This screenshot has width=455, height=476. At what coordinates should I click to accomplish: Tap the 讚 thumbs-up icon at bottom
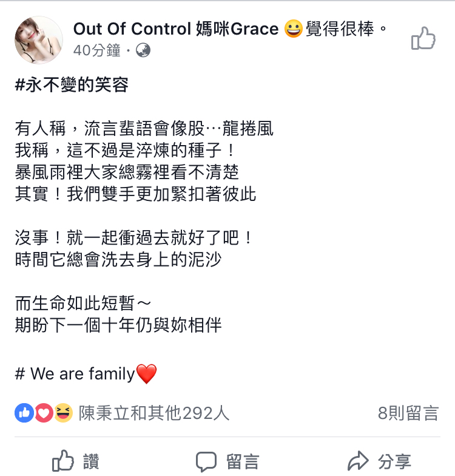click(63, 460)
